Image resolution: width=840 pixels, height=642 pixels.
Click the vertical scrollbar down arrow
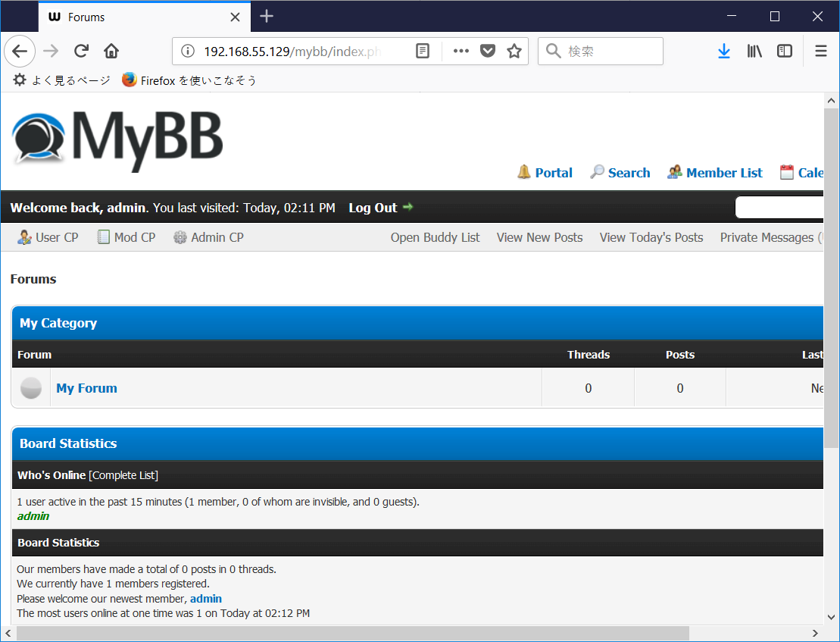pyautogui.click(x=831, y=617)
